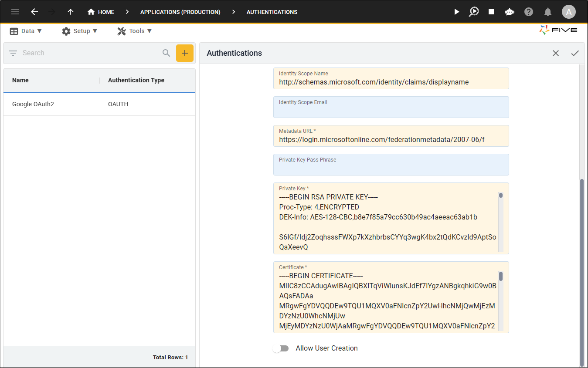Sort by Authentication Type column header
This screenshot has width=588, height=368.
click(136, 80)
